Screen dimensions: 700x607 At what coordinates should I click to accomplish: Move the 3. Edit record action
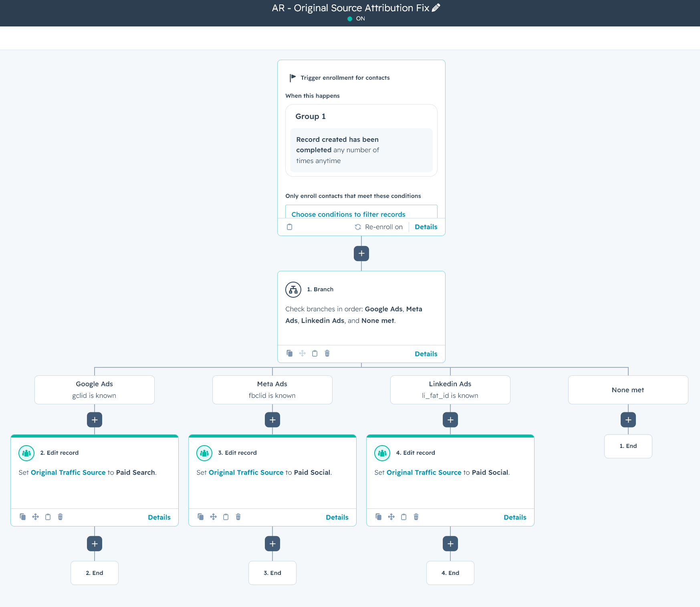pos(214,517)
